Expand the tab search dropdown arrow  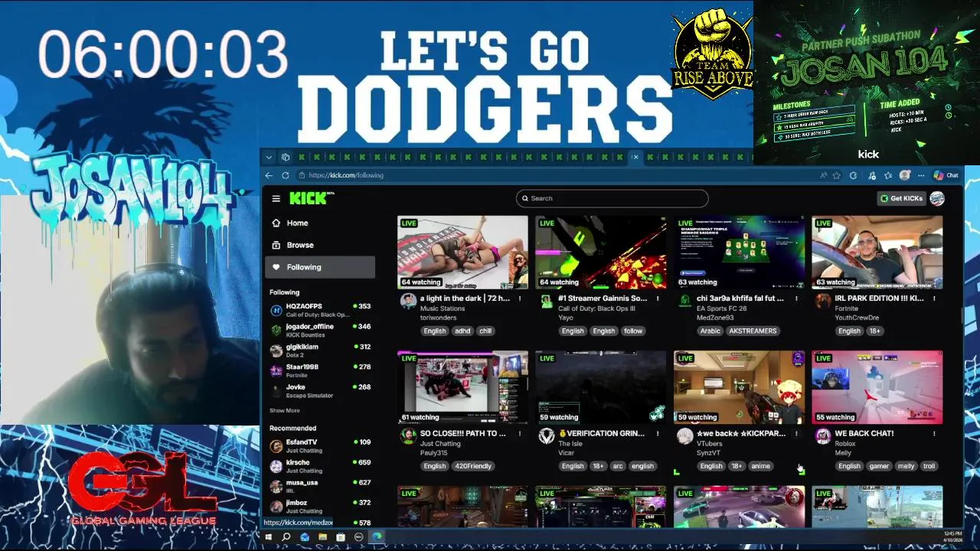(x=269, y=157)
